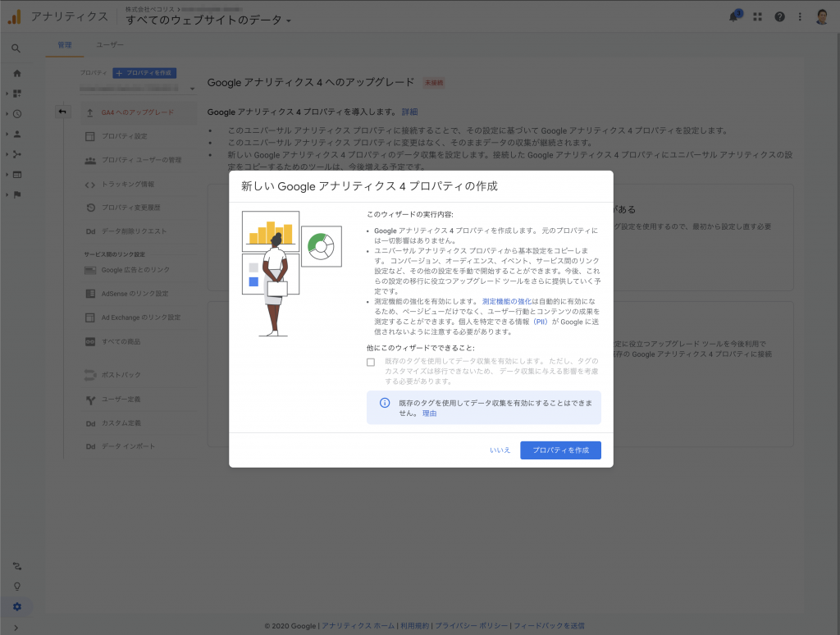Open the user account avatar
The image size is (840, 635).
pos(822,16)
